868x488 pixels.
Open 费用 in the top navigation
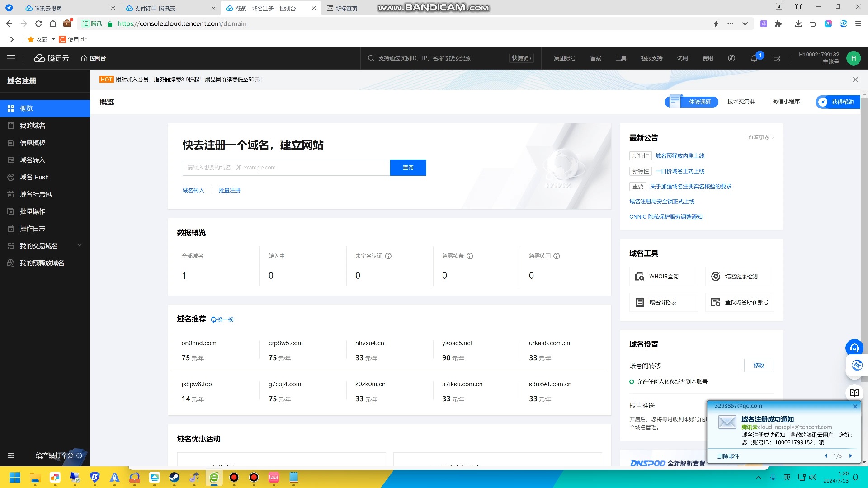pyautogui.click(x=708, y=58)
